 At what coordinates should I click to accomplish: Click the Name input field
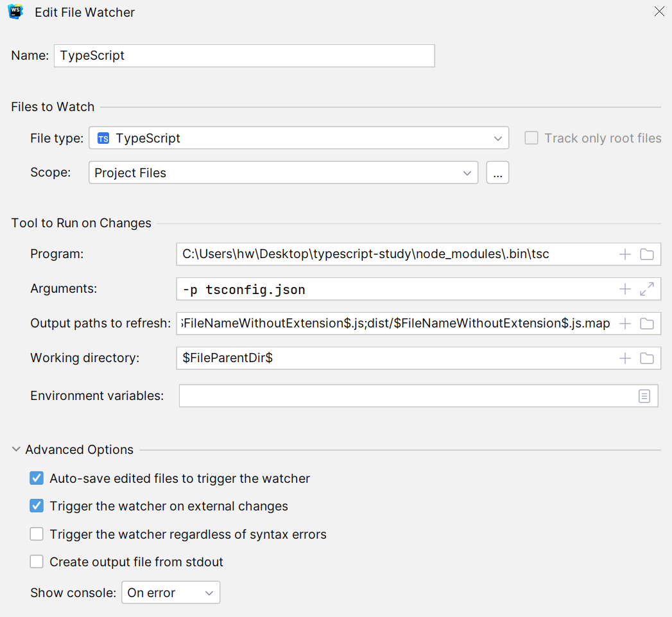[245, 56]
